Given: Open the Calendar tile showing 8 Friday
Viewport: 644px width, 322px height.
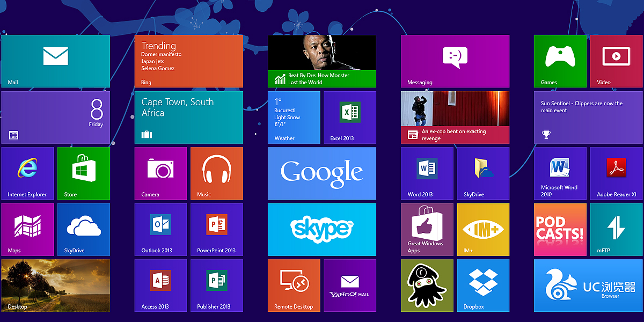Looking at the screenshot, I should pyautogui.click(x=55, y=118).
